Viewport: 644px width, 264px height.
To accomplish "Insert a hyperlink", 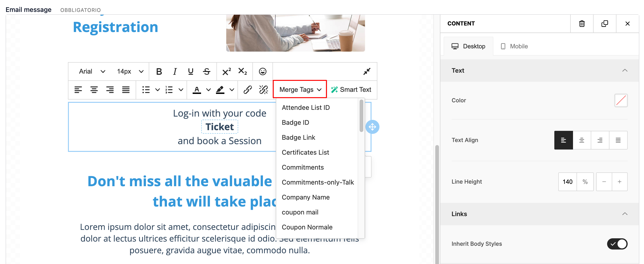I will tap(248, 89).
